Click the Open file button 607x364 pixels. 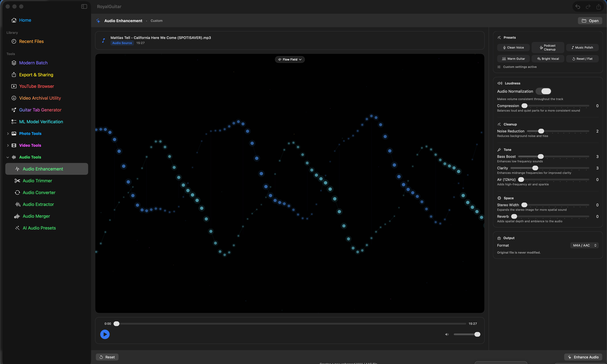[x=590, y=21]
